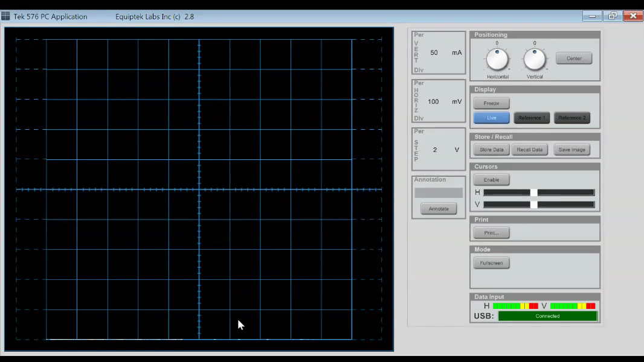
Task: Click the V cursor slider handle
Action: (x=533, y=204)
